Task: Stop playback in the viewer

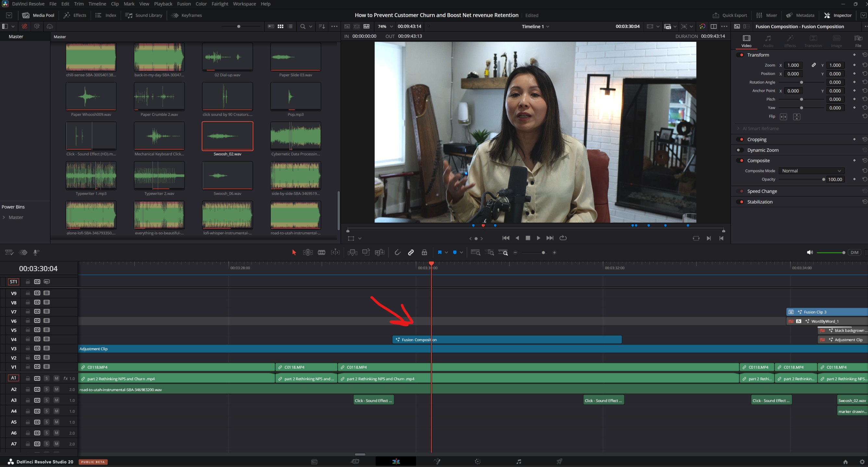Action: pos(528,238)
